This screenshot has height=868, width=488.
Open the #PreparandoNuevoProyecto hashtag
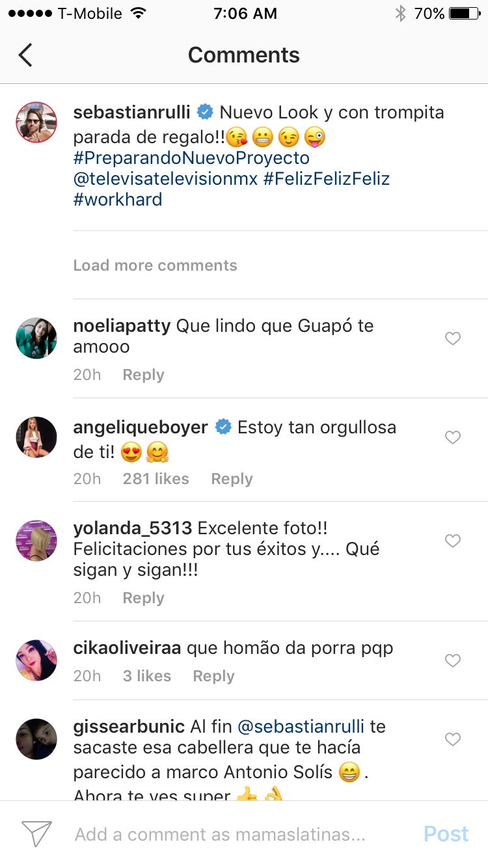click(191, 158)
